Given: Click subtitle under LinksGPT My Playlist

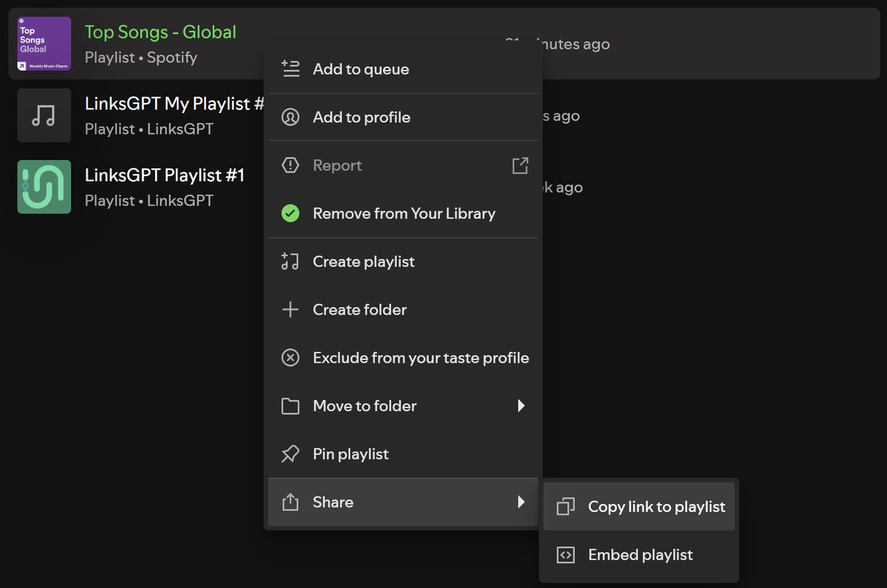Looking at the screenshot, I should pos(149,129).
